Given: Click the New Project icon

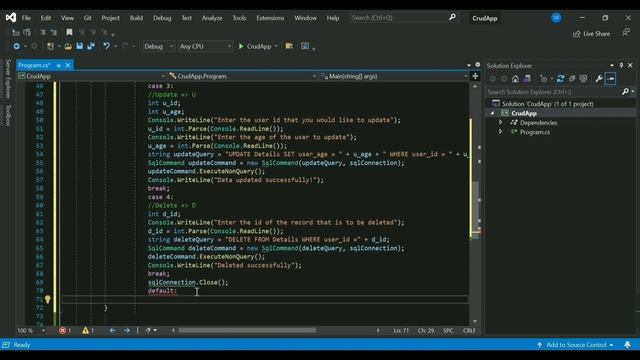Looking at the screenshot, I should 50,46.
